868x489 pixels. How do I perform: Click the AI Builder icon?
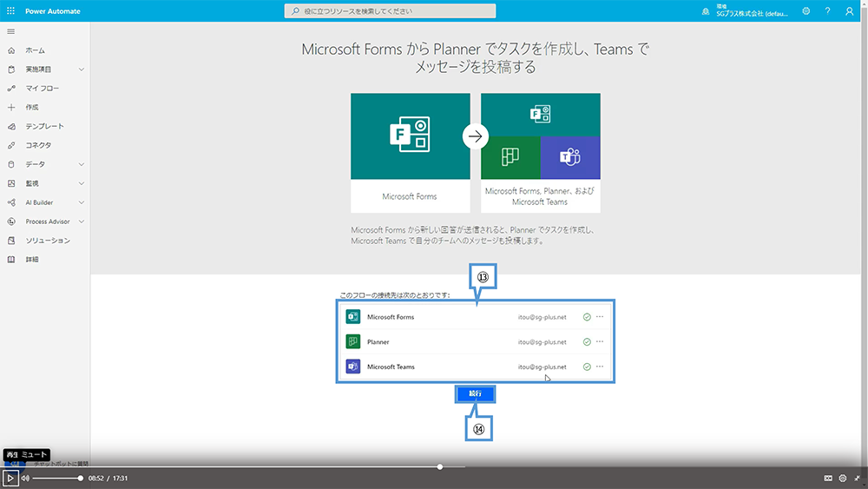coord(11,202)
